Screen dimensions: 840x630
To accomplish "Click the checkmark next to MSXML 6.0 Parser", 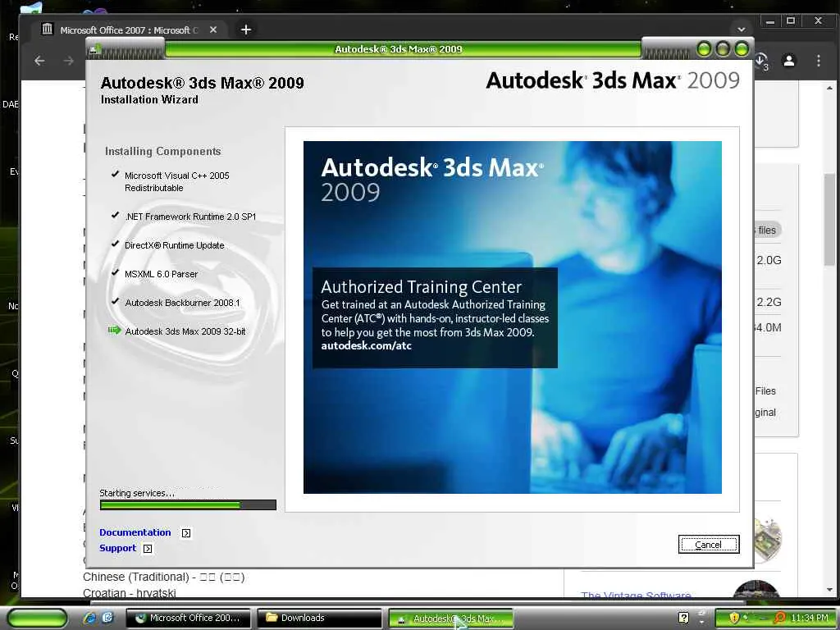I will 115,272.
